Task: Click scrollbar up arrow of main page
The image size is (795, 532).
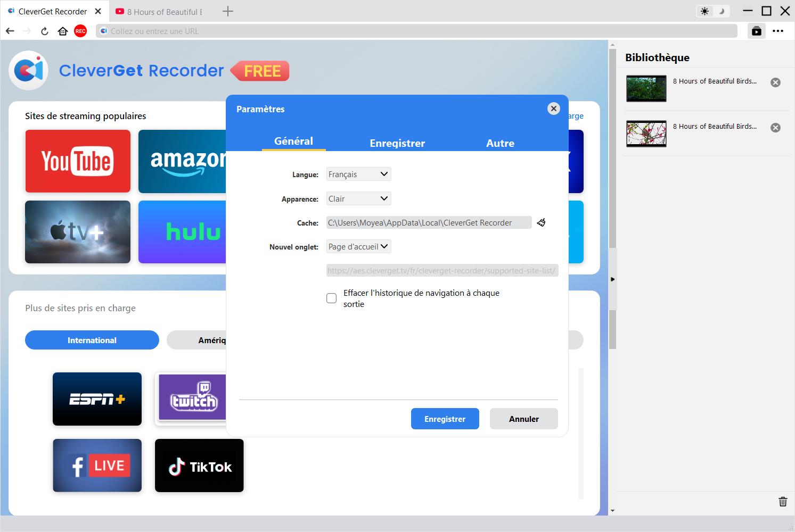Action: pos(612,45)
